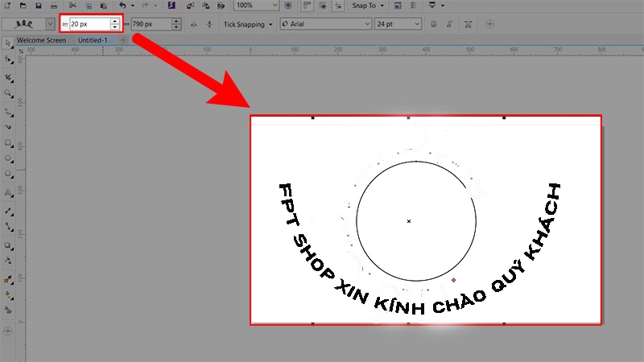This screenshot has width=644, height=362.
Task: Click the Redo arrow icon
Action: click(x=145, y=6)
